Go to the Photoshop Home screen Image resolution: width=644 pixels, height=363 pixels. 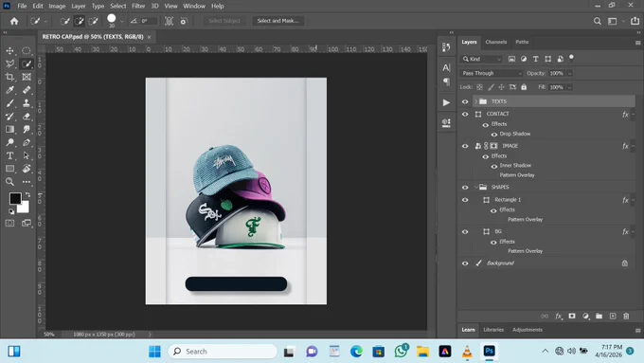pos(14,21)
